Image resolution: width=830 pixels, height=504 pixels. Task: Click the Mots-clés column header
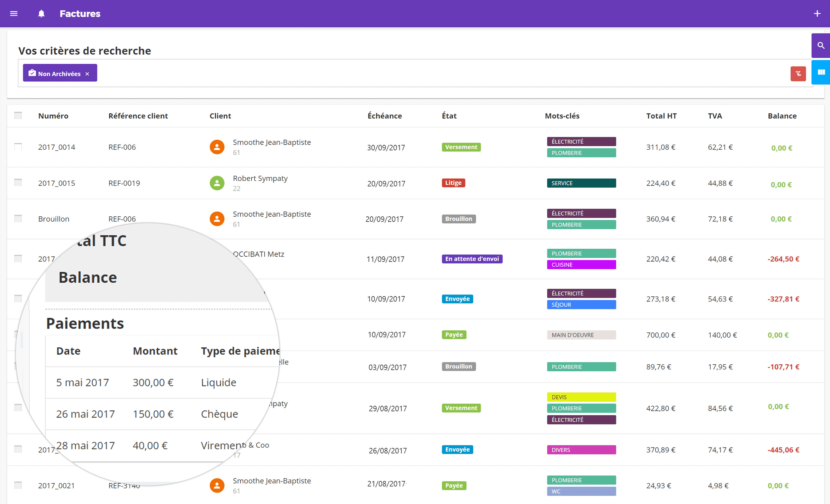562,116
